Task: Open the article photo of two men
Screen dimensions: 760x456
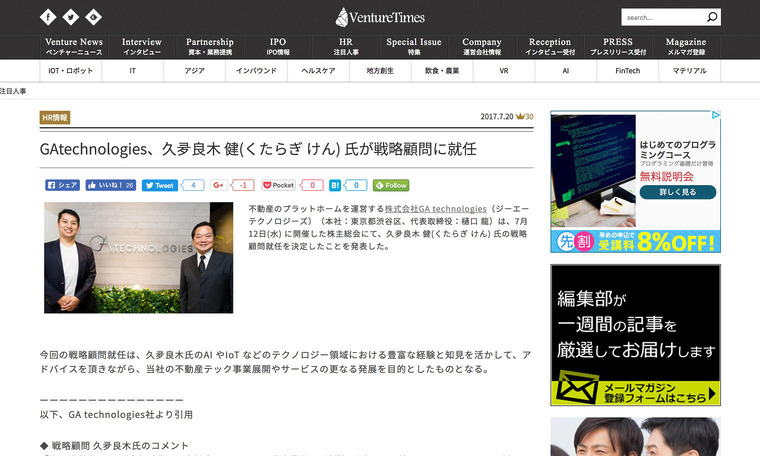Action: pyautogui.click(x=138, y=257)
